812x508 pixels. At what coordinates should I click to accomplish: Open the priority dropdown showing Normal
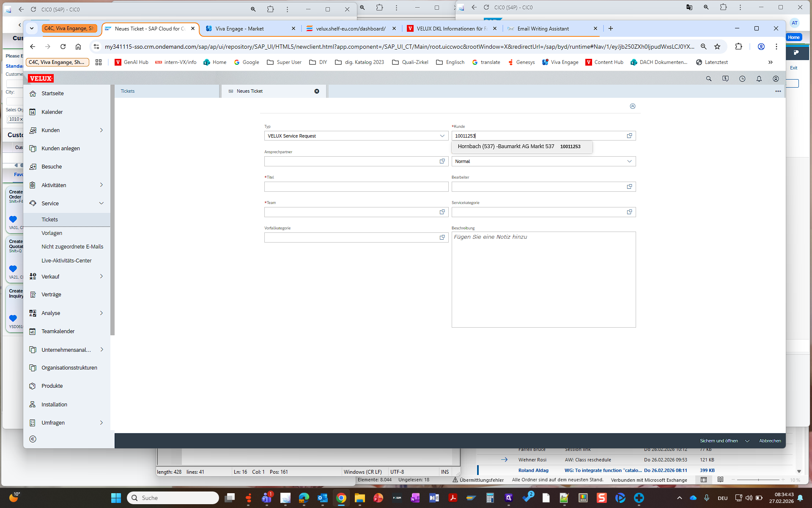tap(629, 161)
